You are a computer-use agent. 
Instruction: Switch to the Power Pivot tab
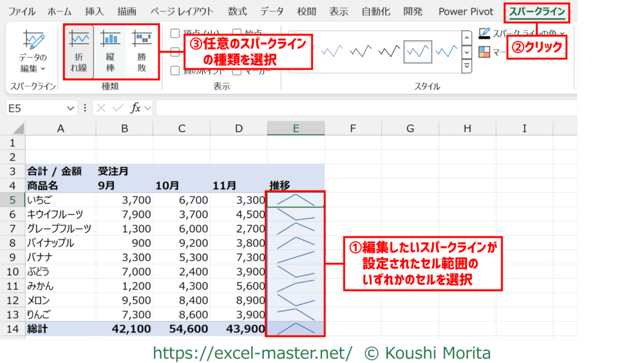(x=465, y=12)
